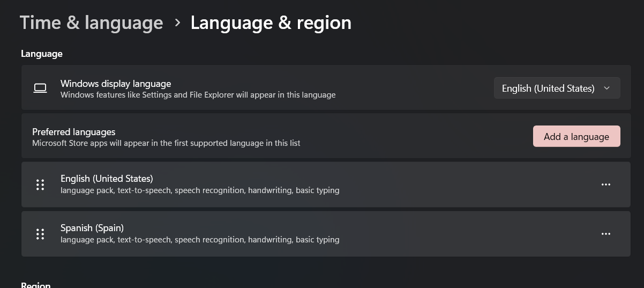Click the Settings and File Explorer description text
This screenshot has height=288, width=644.
198,95
